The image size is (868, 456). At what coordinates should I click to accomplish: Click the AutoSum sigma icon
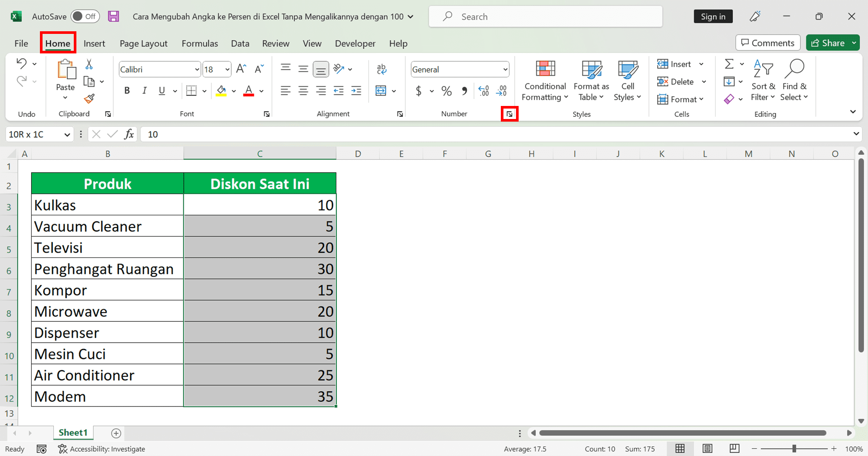729,64
